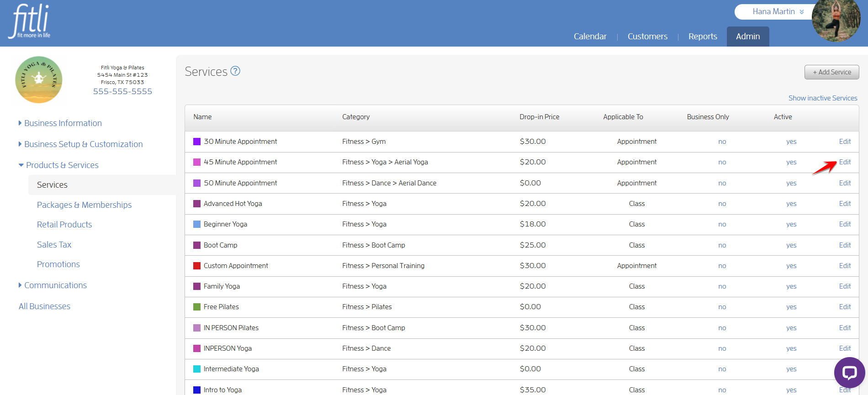
Task: Click 'Fitness > Personal Training' category cell
Action: click(x=383, y=266)
